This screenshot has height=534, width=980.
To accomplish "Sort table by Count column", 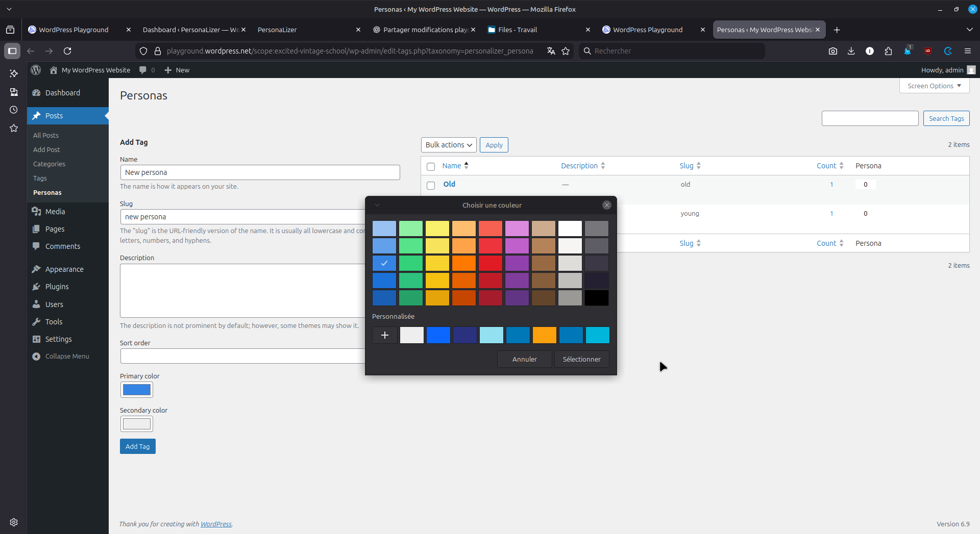I will pyautogui.click(x=826, y=166).
